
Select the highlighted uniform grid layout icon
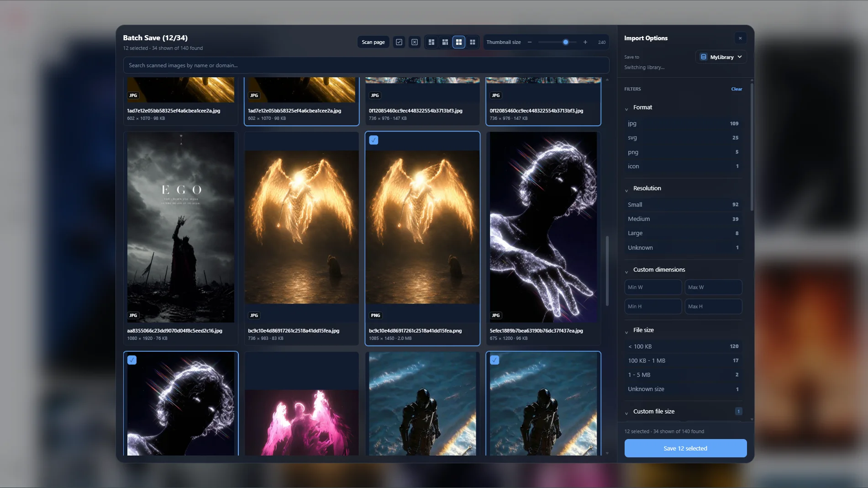pyautogui.click(x=459, y=42)
